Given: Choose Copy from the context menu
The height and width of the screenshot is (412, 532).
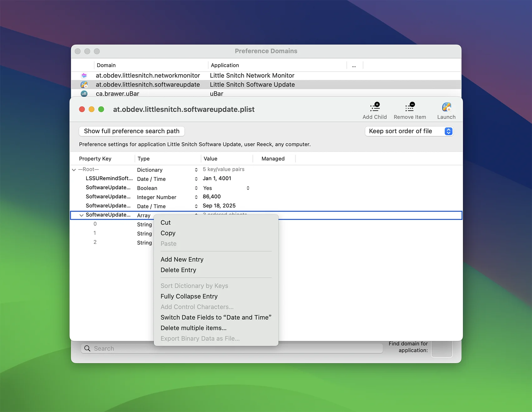Looking at the screenshot, I should click(x=216, y=233).
